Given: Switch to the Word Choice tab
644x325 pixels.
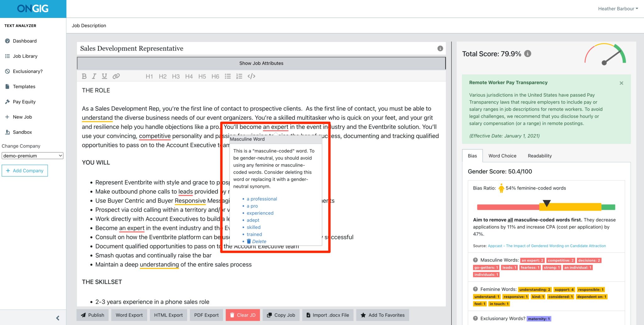Looking at the screenshot, I should point(502,156).
